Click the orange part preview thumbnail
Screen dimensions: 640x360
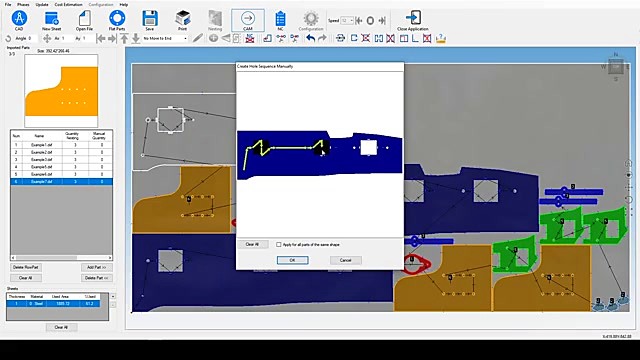click(61, 91)
